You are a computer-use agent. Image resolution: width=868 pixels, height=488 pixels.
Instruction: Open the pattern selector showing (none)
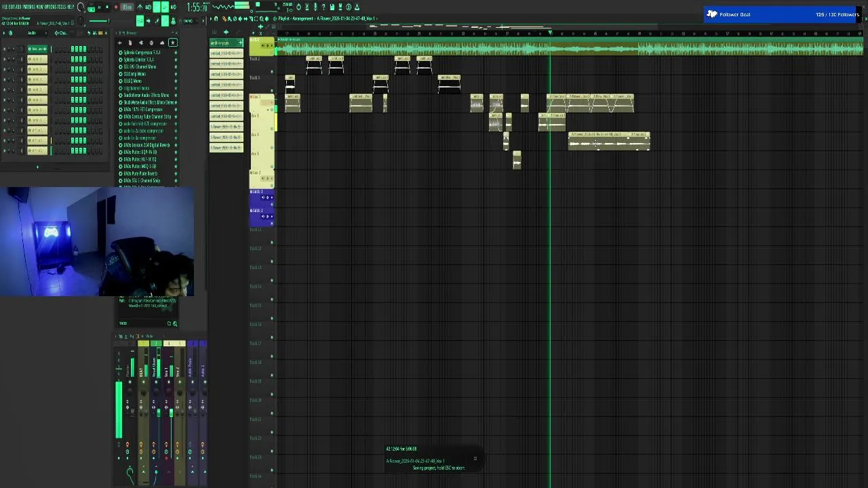(x=190, y=21)
